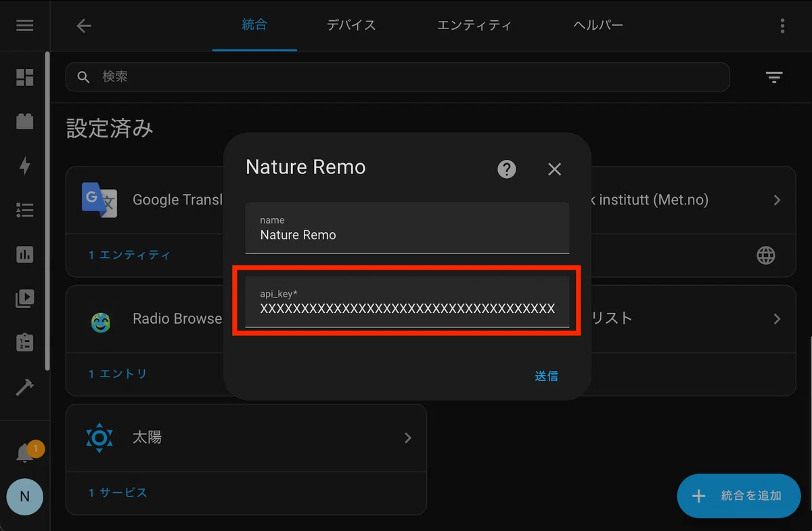Click the 太陽 integration name

pos(147,438)
